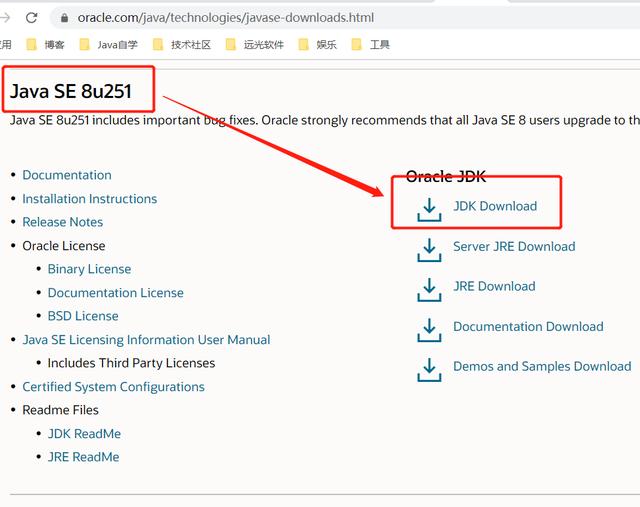Screen dimensions: 640x507
Task: Click the Java SE 8u251 heading
Action: coord(71,91)
